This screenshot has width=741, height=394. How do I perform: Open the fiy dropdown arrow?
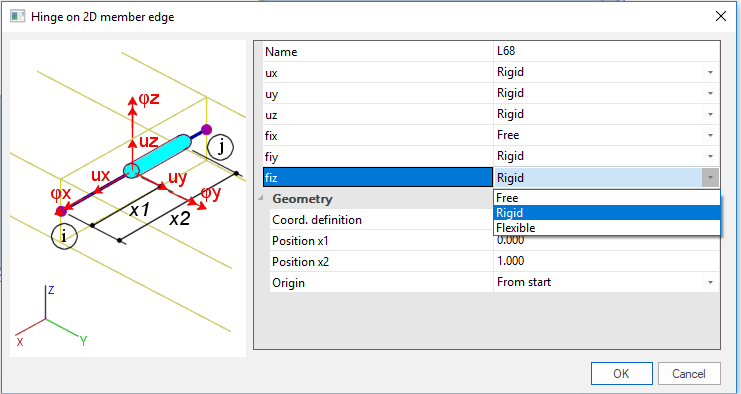click(710, 156)
